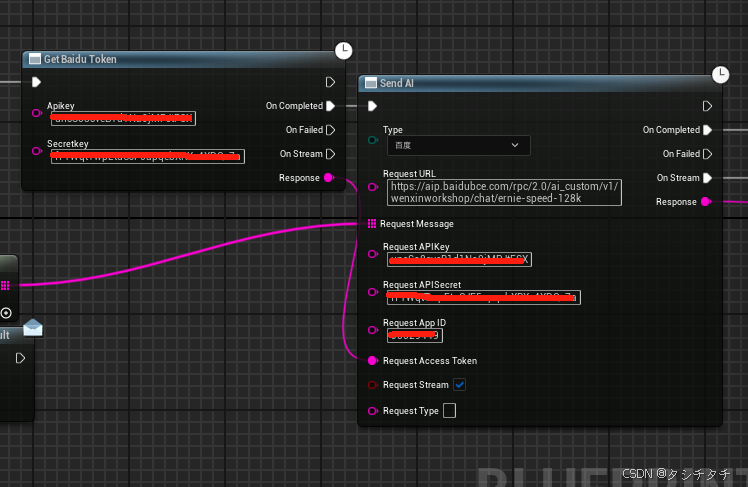Image resolution: width=748 pixels, height=487 pixels.
Task: Open the Type dropdown showing 百度
Action: point(458,145)
